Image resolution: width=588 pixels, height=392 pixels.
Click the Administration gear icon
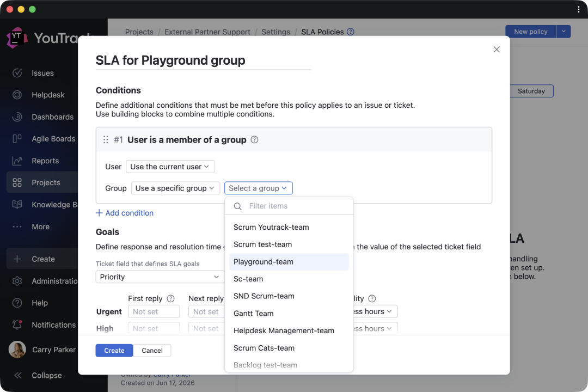pyautogui.click(x=17, y=281)
